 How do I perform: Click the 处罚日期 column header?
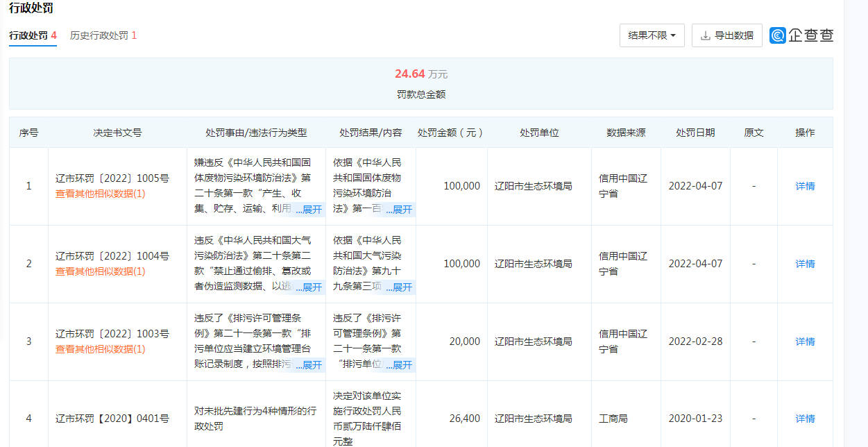coord(695,133)
